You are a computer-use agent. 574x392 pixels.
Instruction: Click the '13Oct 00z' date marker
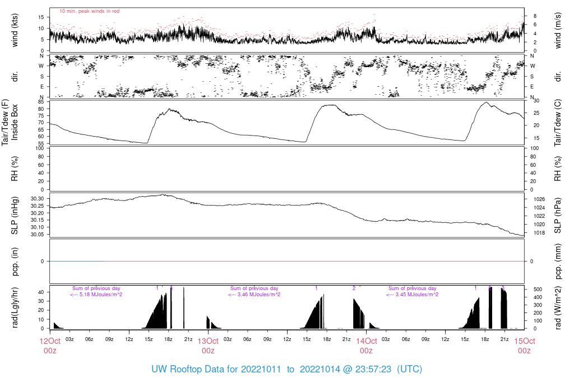[208, 346]
